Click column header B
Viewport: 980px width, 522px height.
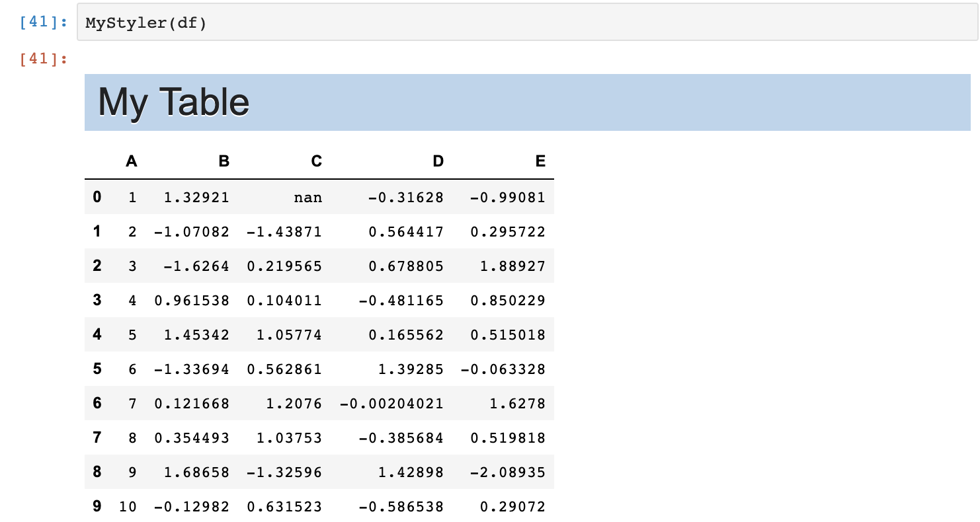[224, 161]
